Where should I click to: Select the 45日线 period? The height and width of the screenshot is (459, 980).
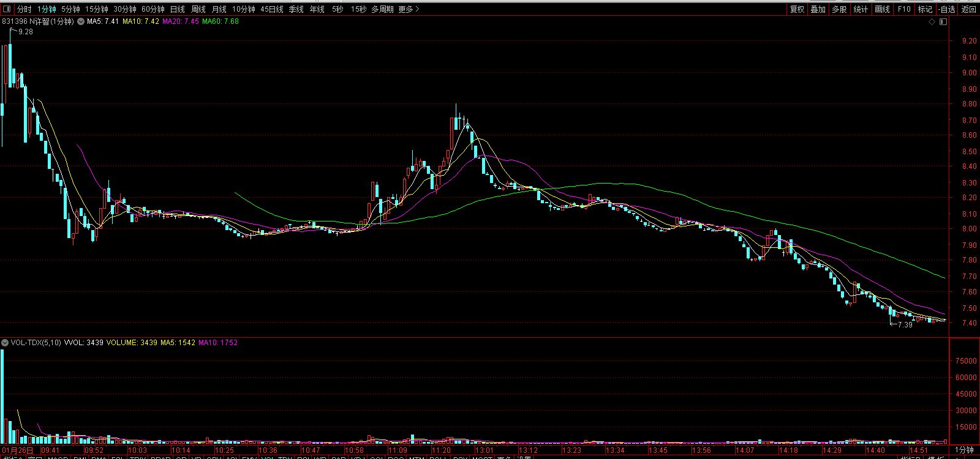pos(272,9)
